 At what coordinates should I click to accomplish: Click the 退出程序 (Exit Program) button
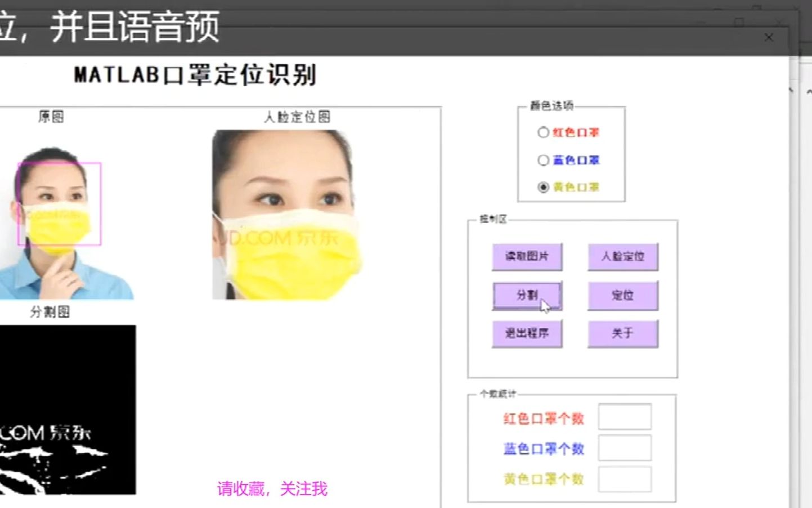pyautogui.click(x=527, y=332)
